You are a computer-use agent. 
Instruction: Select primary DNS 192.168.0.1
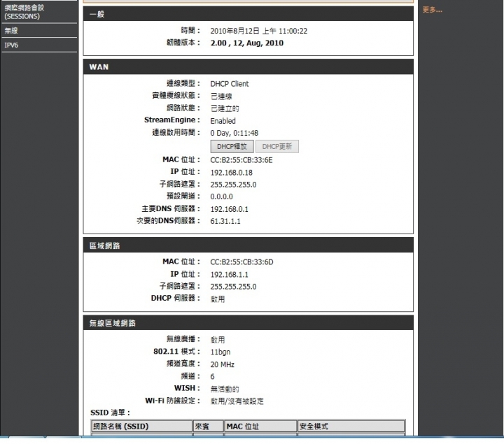coord(229,209)
